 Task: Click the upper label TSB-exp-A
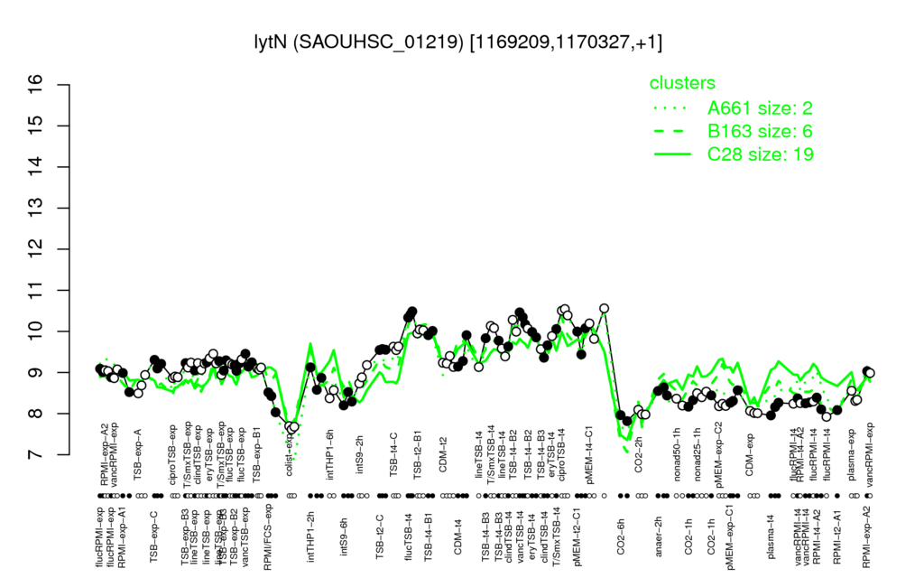click(x=138, y=455)
